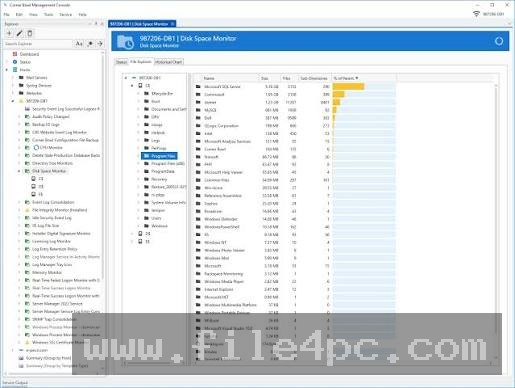Click the Dashboard icon in the Explorer tree

[x=15, y=54]
